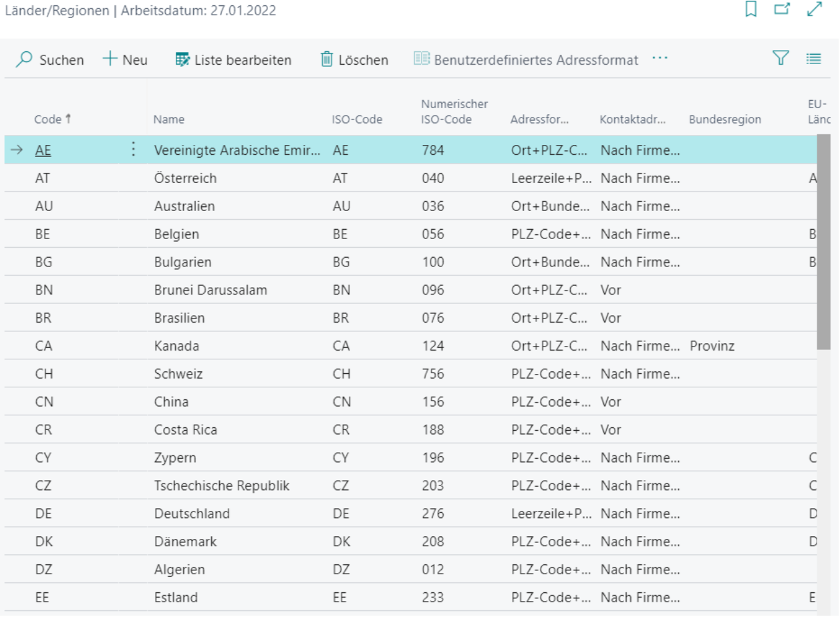Click the Liste bearbeiten edit icon
This screenshot has width=840, height=617.
point(182,60)
